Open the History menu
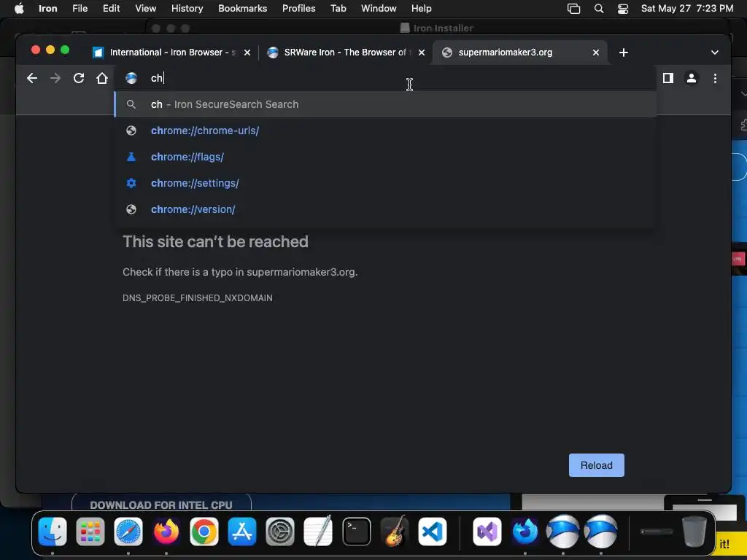Screen dimensions: 747x560 [187, 9]
